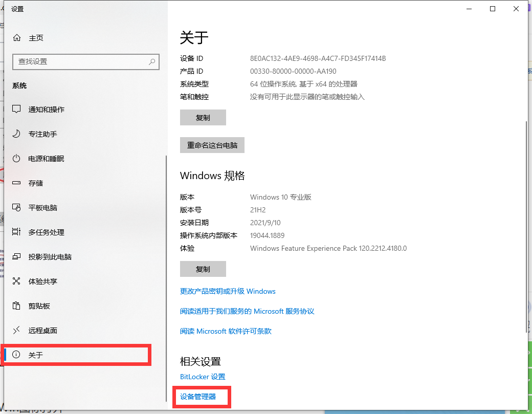This screenshot has height=414, width=532.
Task: Click the 体验共享 share icon
Action: coord(17,281)
